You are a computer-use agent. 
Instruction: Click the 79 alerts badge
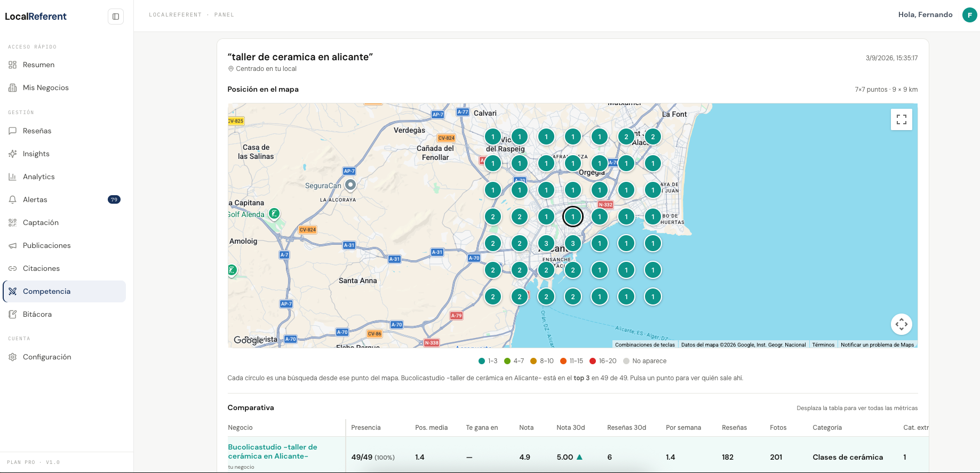pyautogui.click(x=114, y=200)
